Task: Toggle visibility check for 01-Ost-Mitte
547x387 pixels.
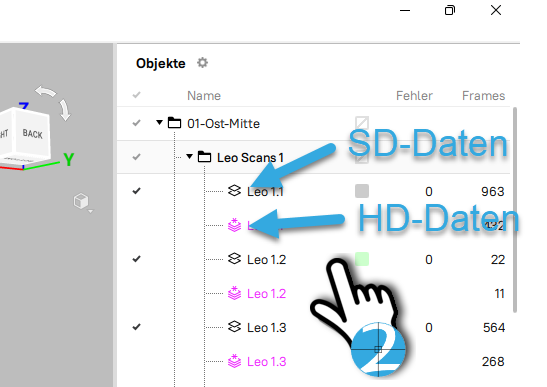Action: point(136,123)
